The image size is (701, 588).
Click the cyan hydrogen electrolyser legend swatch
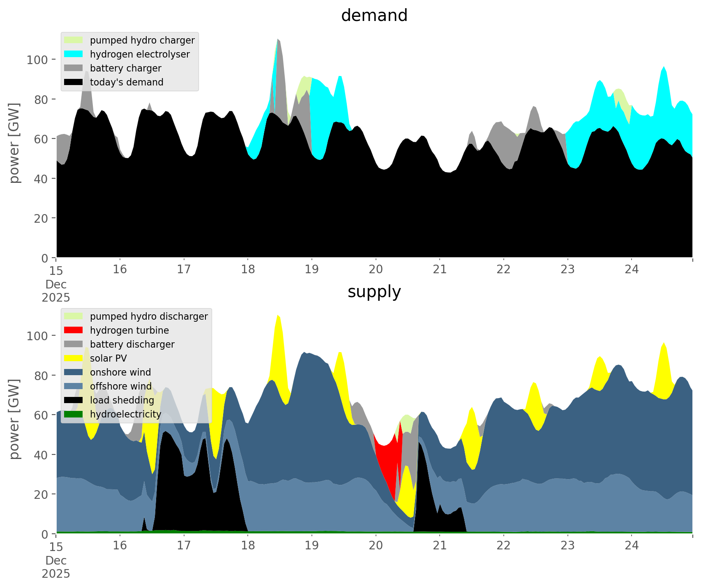(74, 54)
